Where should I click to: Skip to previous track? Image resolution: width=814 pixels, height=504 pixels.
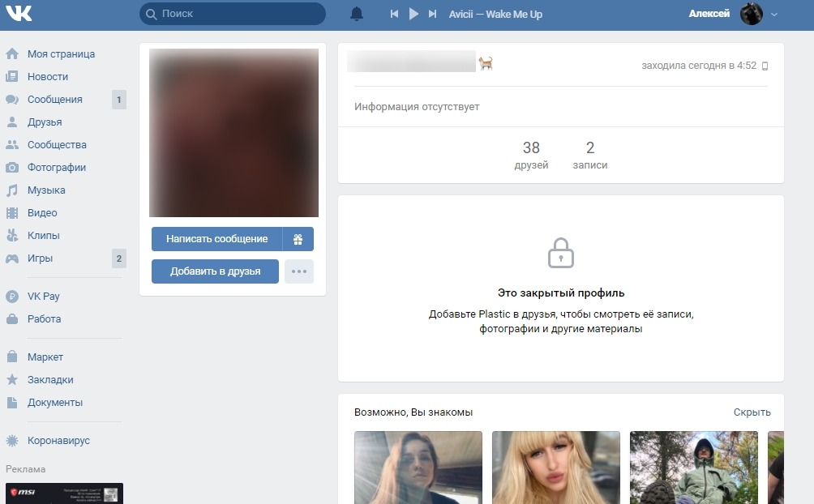tap(394, 14)
